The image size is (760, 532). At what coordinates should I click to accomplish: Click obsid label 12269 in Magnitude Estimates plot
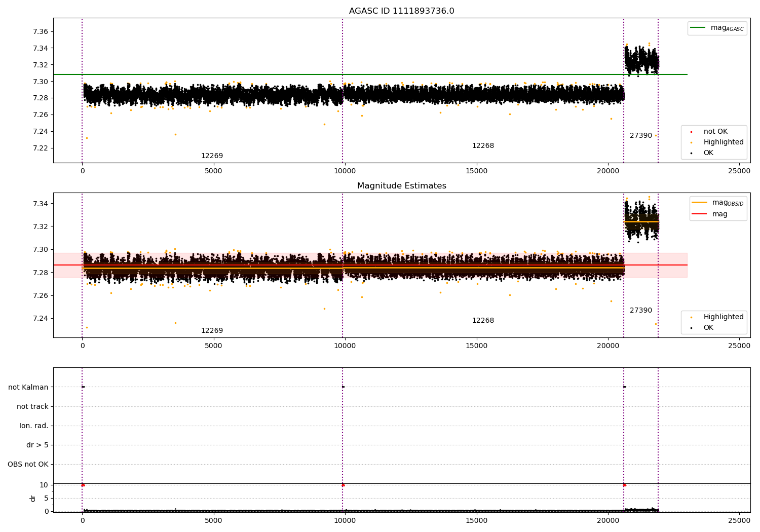212,331
